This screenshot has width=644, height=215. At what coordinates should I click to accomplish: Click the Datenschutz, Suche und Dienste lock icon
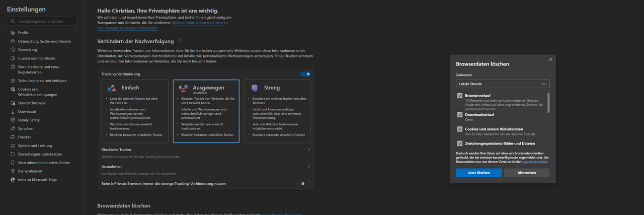[x=13, y=41]
